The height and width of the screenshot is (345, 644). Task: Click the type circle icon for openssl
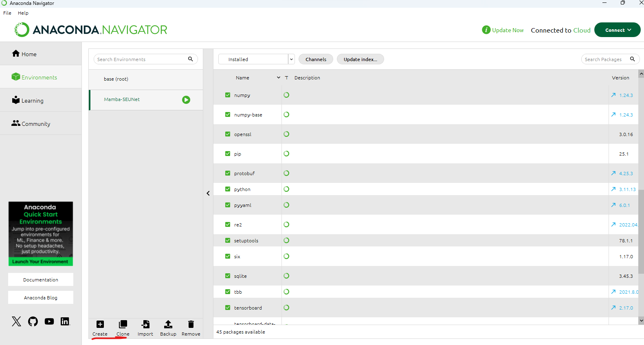(286, 134)
